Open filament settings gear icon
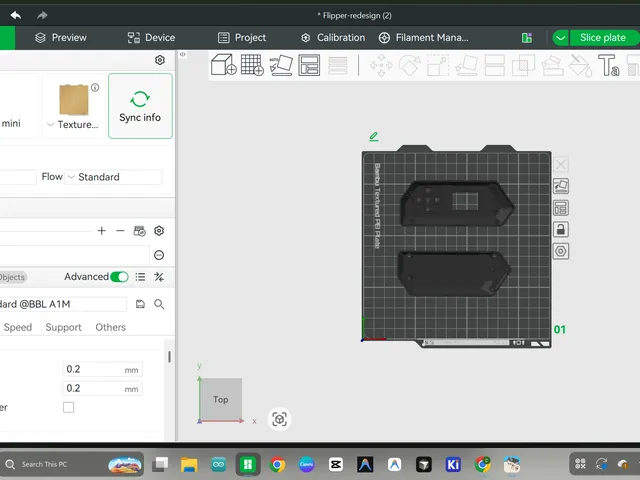The width and height of the screenshot is (640, 480). pos(159,231)
